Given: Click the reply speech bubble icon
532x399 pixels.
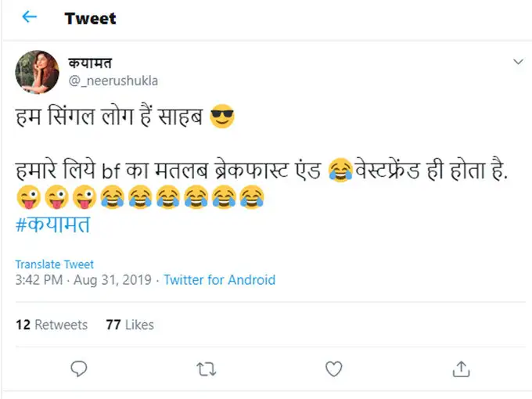Looking at the screenshot, I should point(77,368).
